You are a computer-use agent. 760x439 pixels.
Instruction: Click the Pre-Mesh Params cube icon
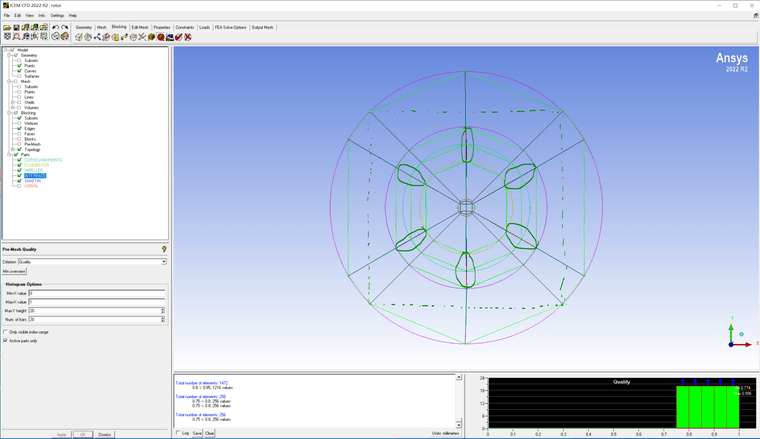coord(151,37)
